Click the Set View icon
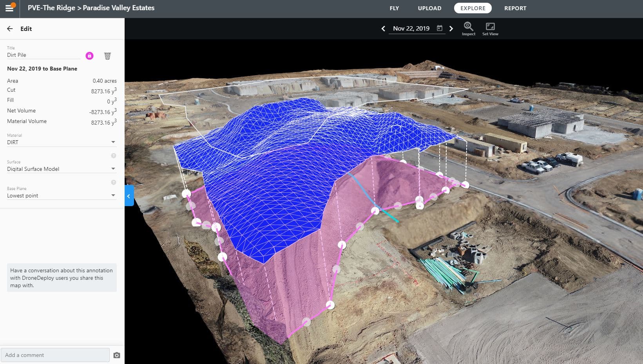The width and height of the screenshot is (643, 364). click(x=490, y=29)
